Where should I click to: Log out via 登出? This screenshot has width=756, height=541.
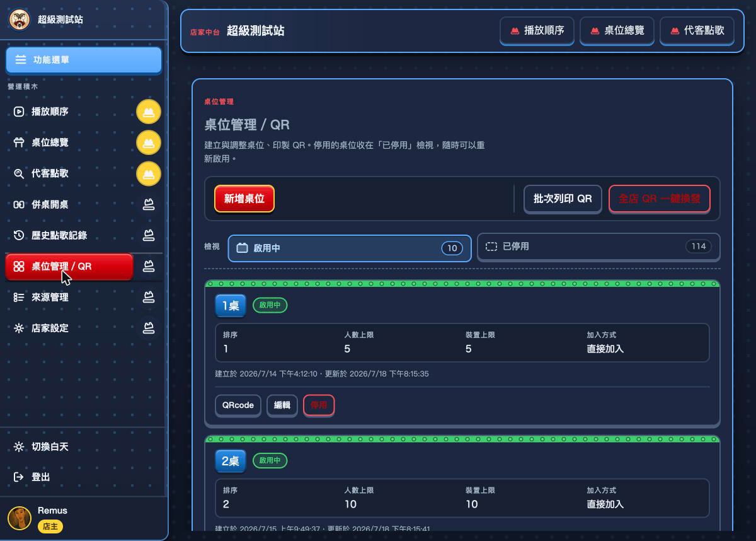[x=84, y=477]
